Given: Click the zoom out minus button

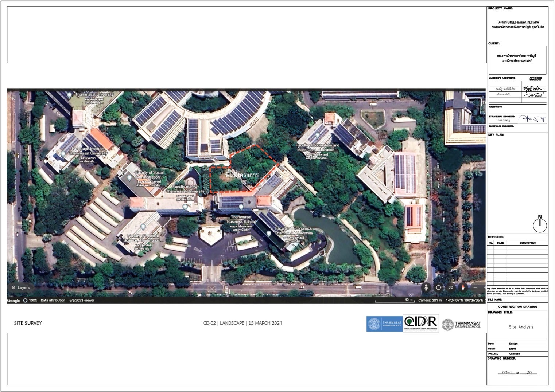Looking at the screenshot, I should pyautogui.click(x=475, y=287).
